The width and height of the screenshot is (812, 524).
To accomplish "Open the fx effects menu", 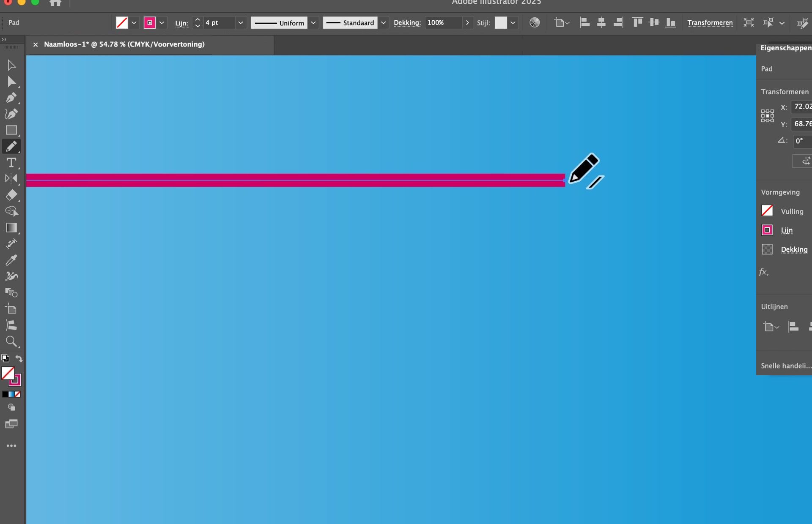I will 764,272.
